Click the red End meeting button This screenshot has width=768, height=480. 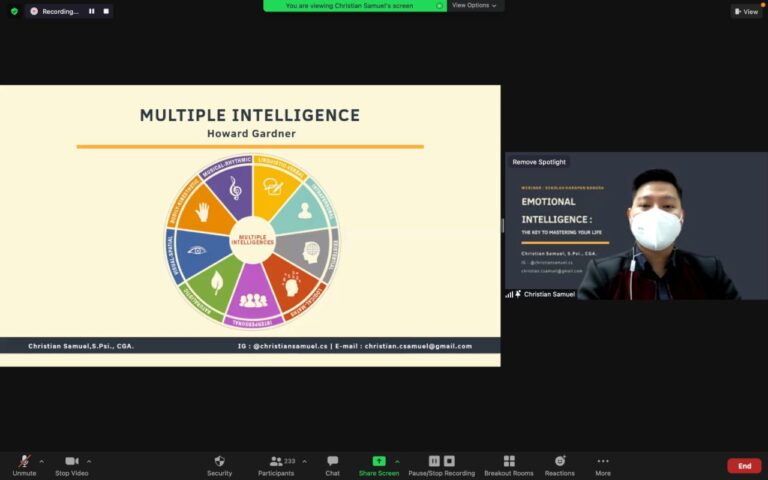point(744,465)
